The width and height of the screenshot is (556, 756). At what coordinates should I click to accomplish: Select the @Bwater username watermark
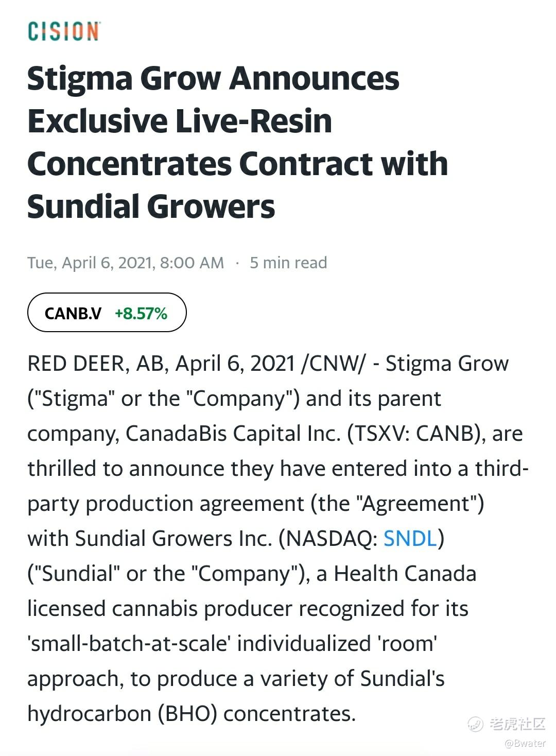click(x=525, y=743)
